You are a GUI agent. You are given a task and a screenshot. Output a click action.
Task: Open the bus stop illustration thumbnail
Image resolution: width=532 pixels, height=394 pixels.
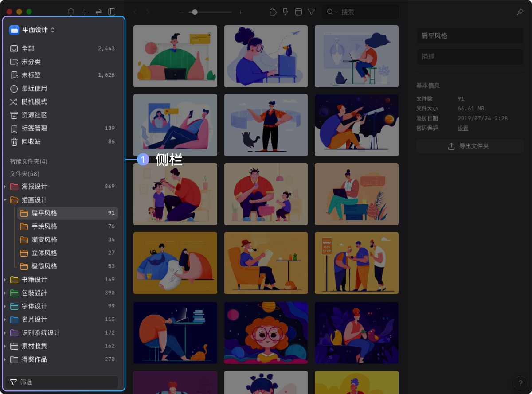pyautogui.click(x=356, y=263)
